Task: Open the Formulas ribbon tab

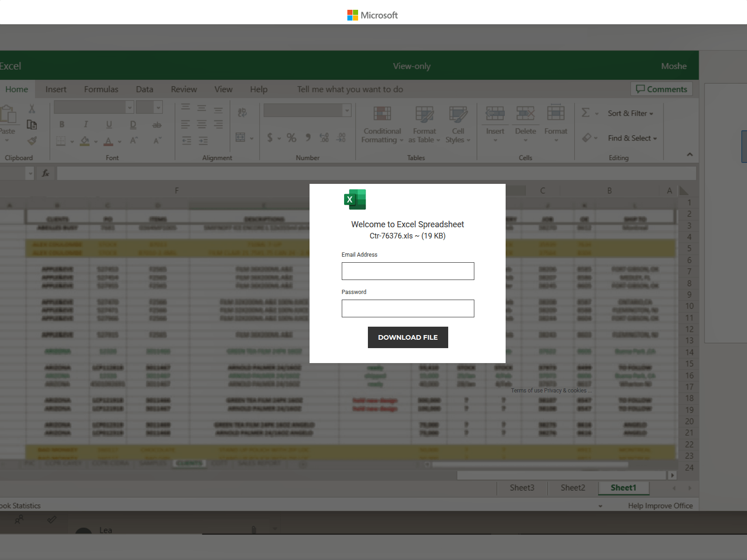Action: click(101, 89)
